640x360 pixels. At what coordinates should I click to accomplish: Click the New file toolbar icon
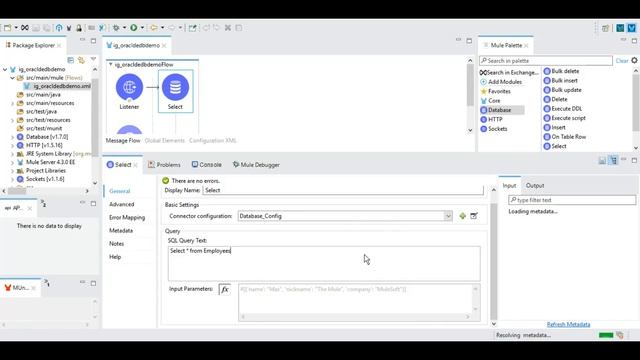7,28
